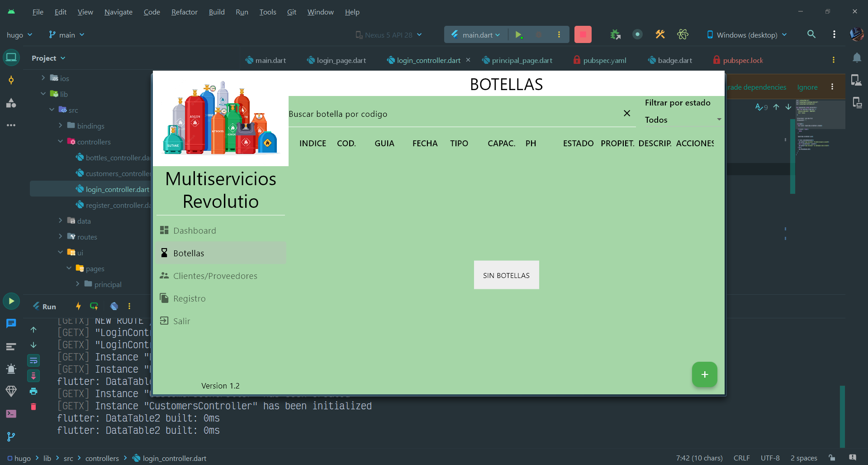Click the red Stop button in toolbar
The image size is (868, 465).
583,34
